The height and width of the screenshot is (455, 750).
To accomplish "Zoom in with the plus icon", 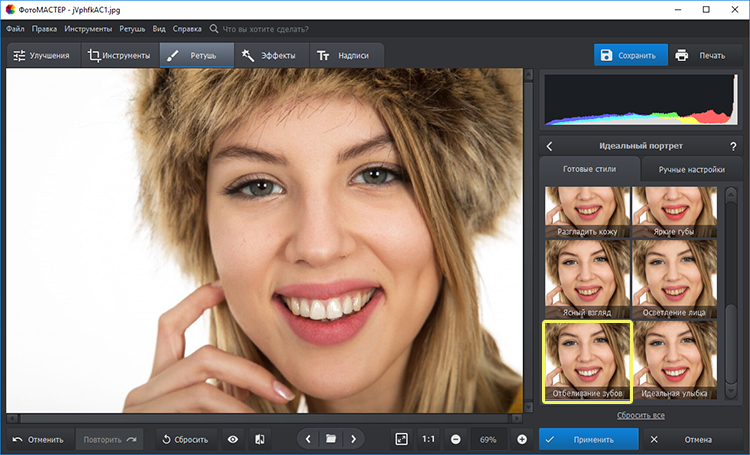I will click(x=522, y=439).
